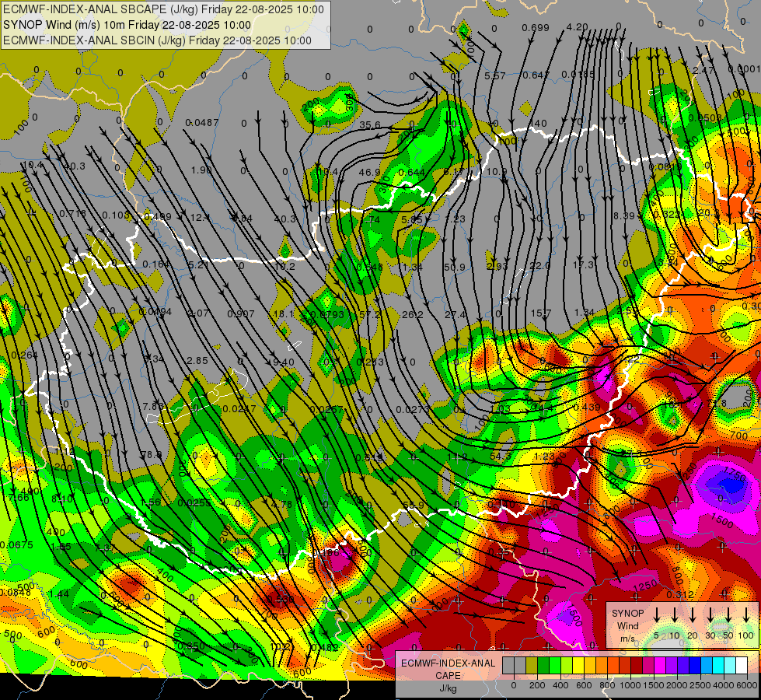The image size is (761, 700).
Task: Click the map value 55.9
Action: (x=413, y=506)
